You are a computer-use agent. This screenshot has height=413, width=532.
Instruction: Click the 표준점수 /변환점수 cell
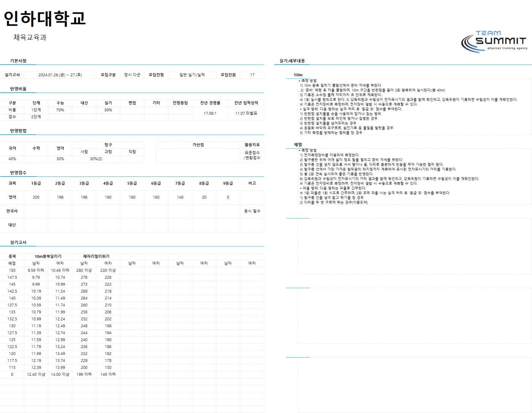pyautogui.click(x=252, y=155)
